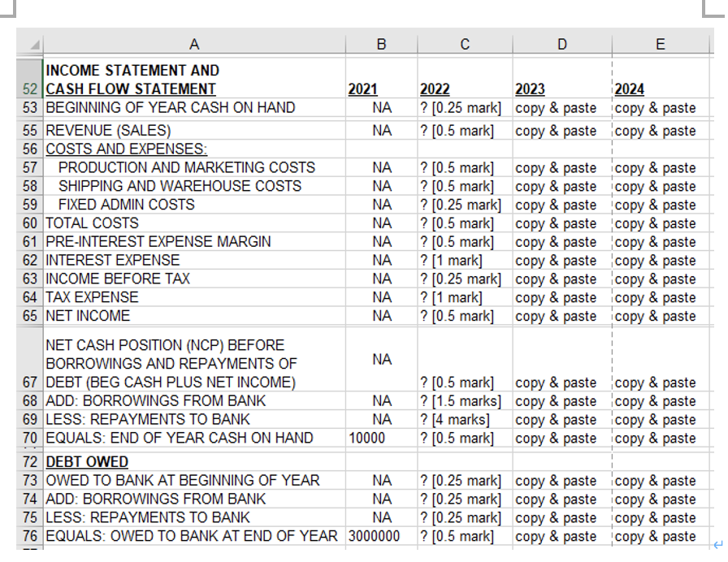Select 'ADD: BORROWINGS FROM BANK' in row 74
Screen dimensions: 728x562
point(194,499)
